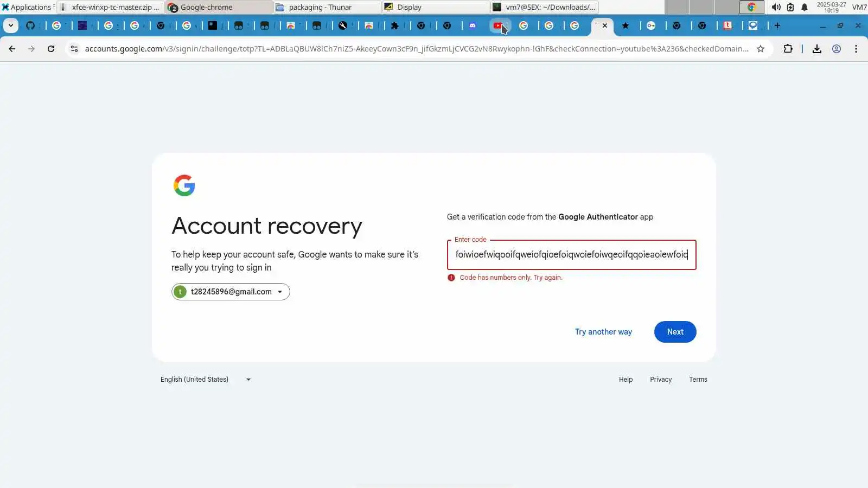Image resolution: width=868 pixels, height=488 pixels.
Task: Open the tab with star icon
Action: (x=626, y=25)
